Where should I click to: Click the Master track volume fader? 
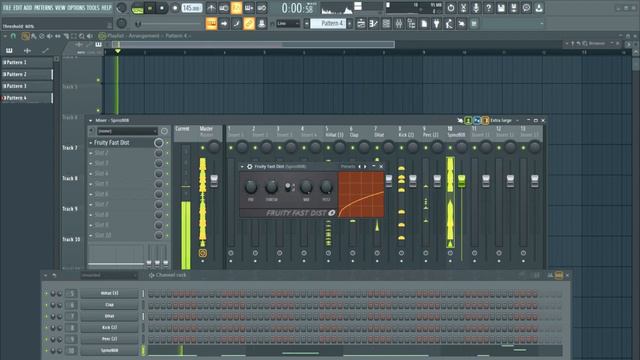click(214, 180)
